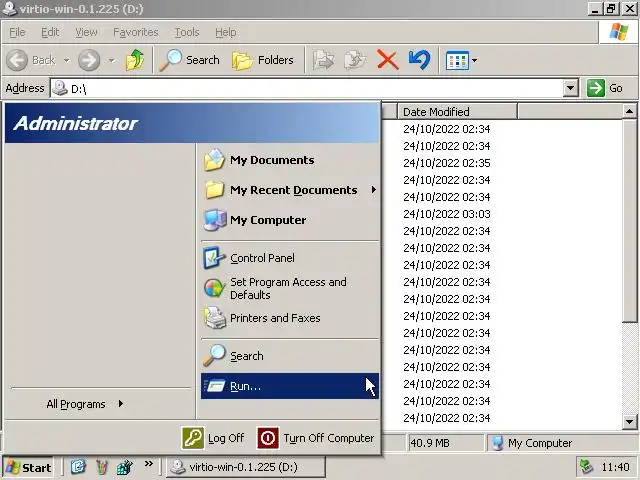
Task: Select the row dated 24/10/2022 02:35
Action: pyautogui.click(x=447, y=163)
